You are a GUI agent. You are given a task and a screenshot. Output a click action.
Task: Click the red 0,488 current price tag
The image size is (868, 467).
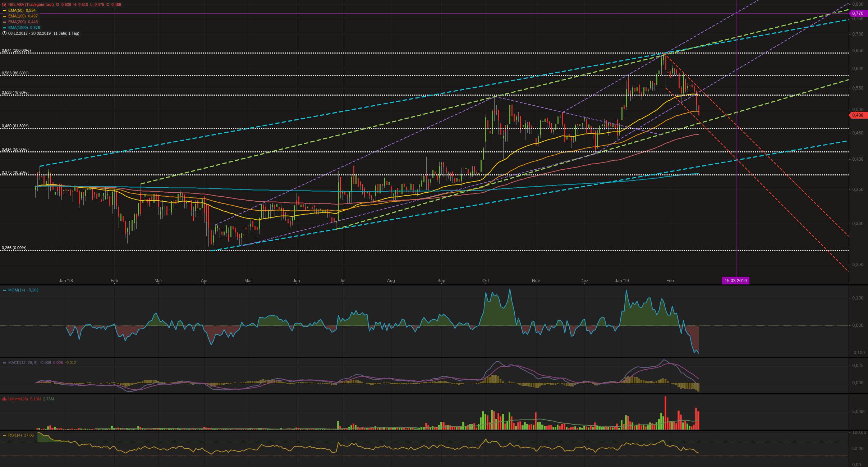[858, 115]
